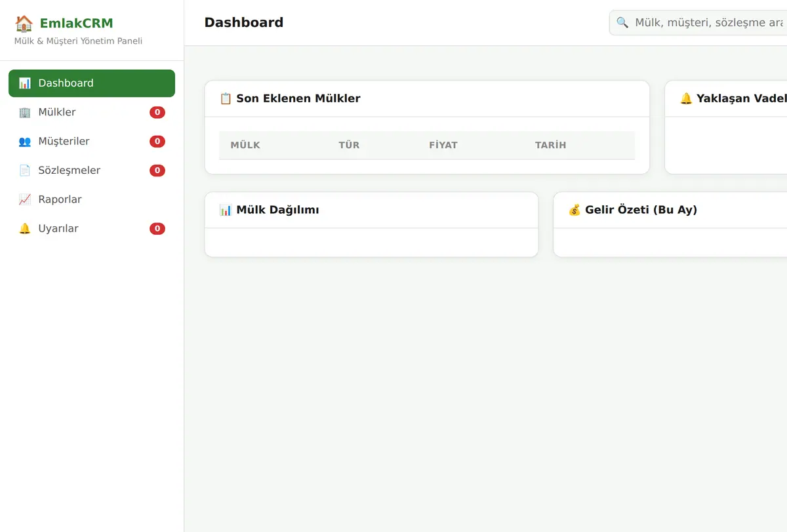The image size is (787, 532).
Task: Open the Dashboard menu item
Action: pyautogui.click(x=92, y=83)
